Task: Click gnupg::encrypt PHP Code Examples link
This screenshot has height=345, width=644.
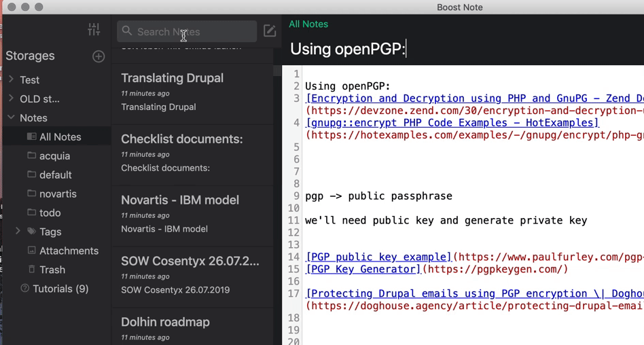Action: coord(452,122)
